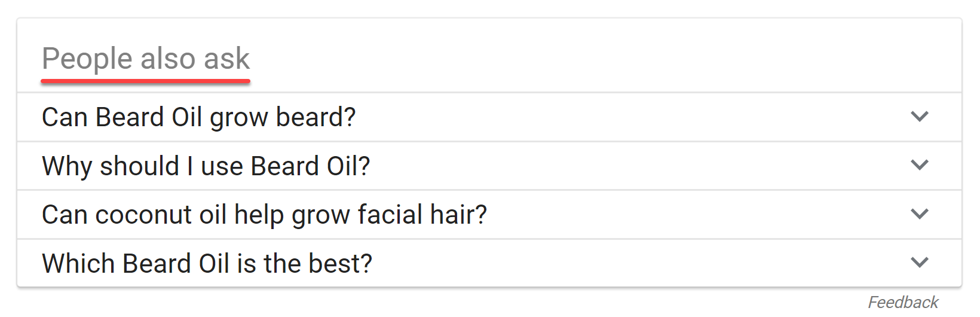Click chevron beside "Why should I use Beard Oil?"
Viewport: 980px width, 317px height.
coord(919,165)
